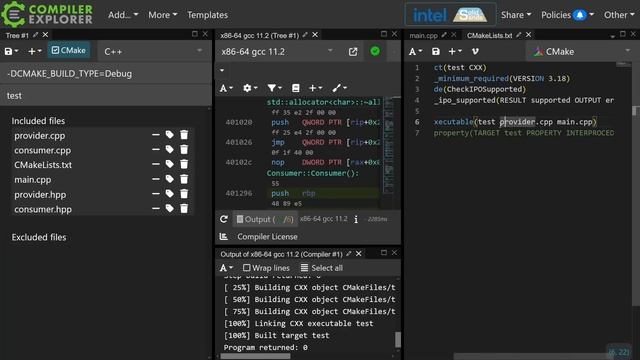Screen dimensions: 640x360
Task: Click the compiler pop-out icon
Action: (353, 52)
